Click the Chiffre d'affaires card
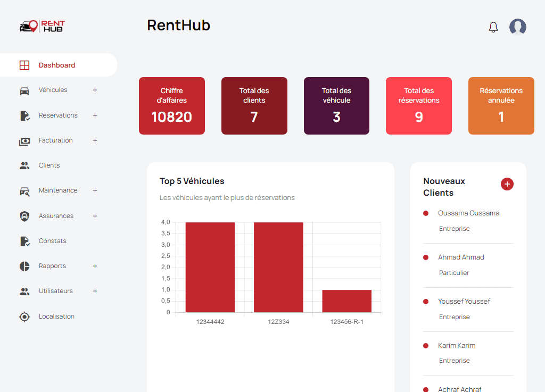545x392 pixels. (171, 106)
